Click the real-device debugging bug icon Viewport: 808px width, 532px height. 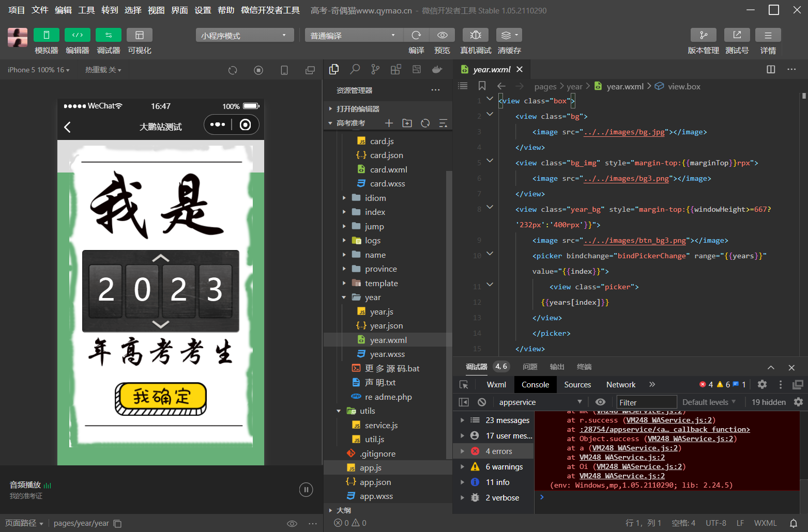[x=476, y=35]
